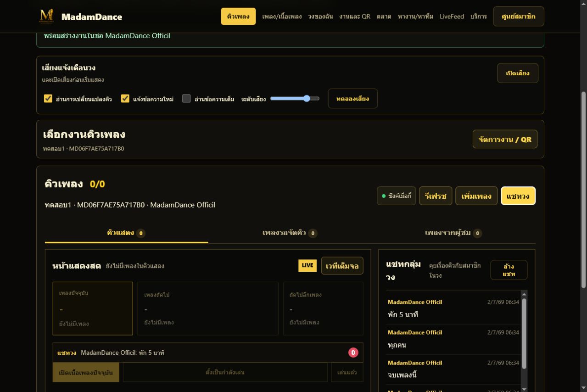
Task: Click the red unread-count badge in chat bar
Action: (353, 353)
